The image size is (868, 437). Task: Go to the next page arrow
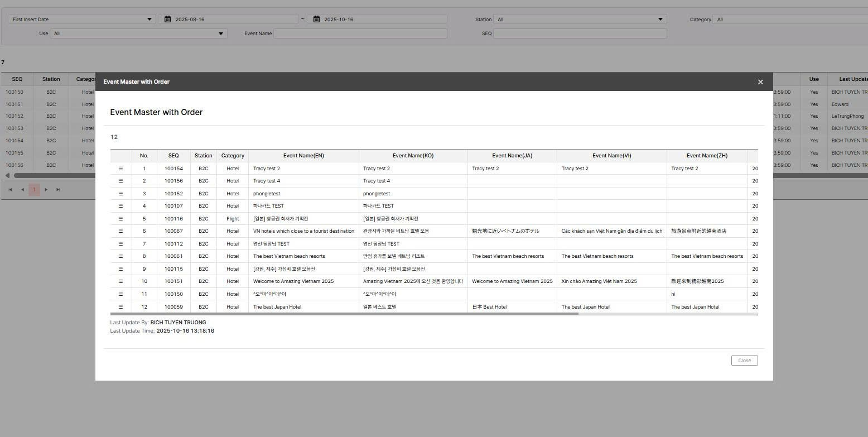(x=46, y=190)
